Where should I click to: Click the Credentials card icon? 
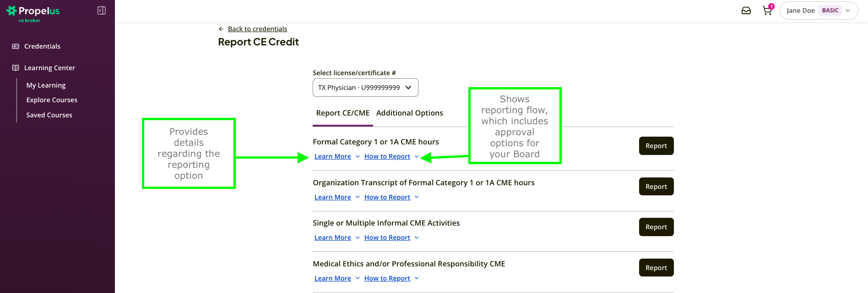coord(16,46)
